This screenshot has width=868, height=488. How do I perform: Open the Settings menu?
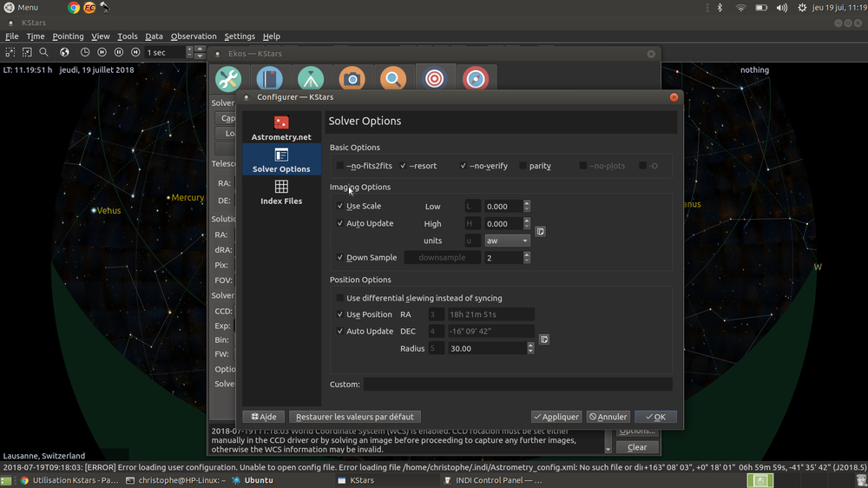click(x=240, y=36)
